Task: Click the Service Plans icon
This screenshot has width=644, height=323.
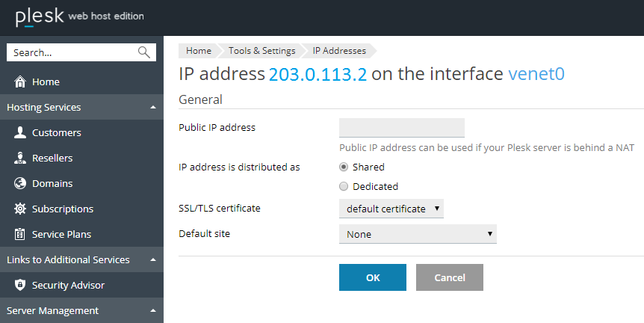Action: point(20,235)
